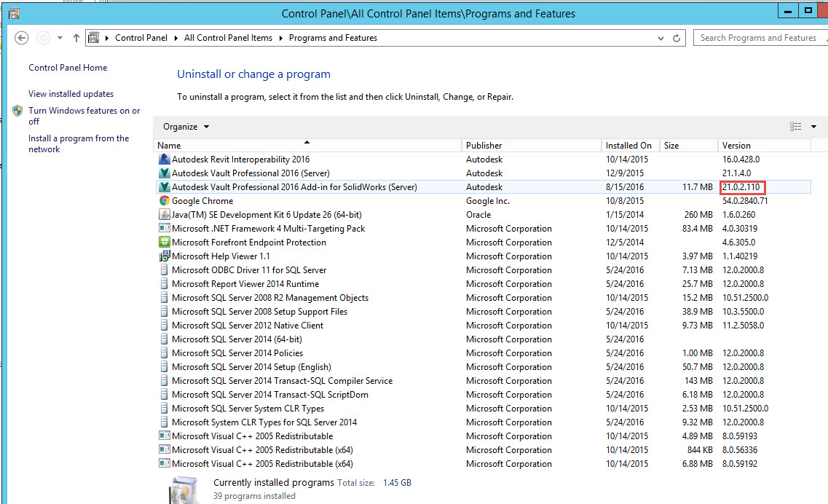Open Control Panel Home link
Image resolution: width=828 pixels, height=504 pixels.
pyautogui.click(x=68, y=68)
